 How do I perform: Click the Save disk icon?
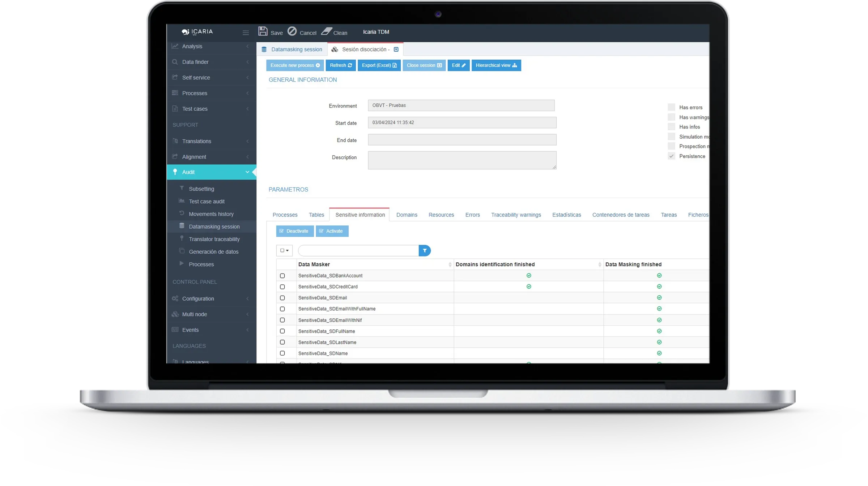pyautogui.click(x=263, y=31)
